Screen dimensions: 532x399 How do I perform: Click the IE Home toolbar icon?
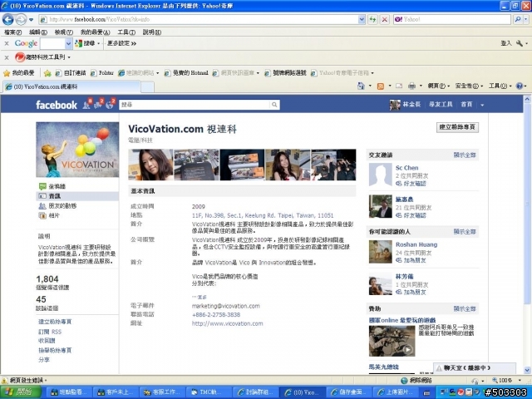point(361,86)
